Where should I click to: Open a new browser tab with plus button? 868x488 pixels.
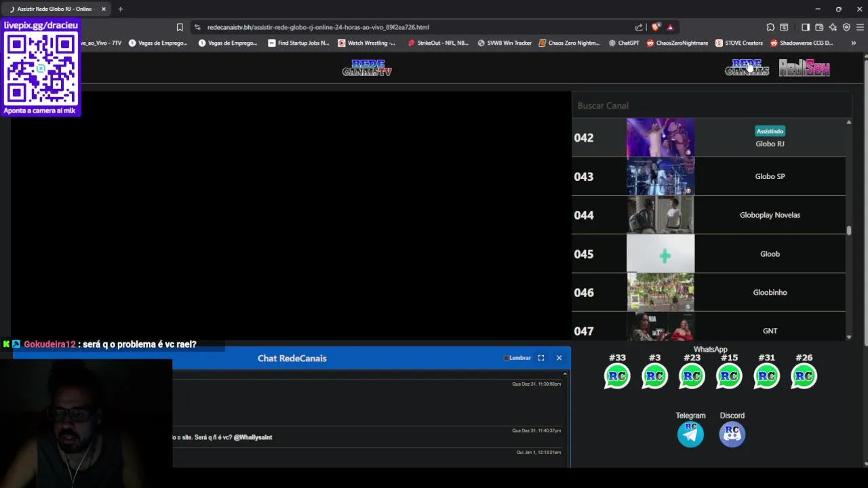(x=120, y=9)
